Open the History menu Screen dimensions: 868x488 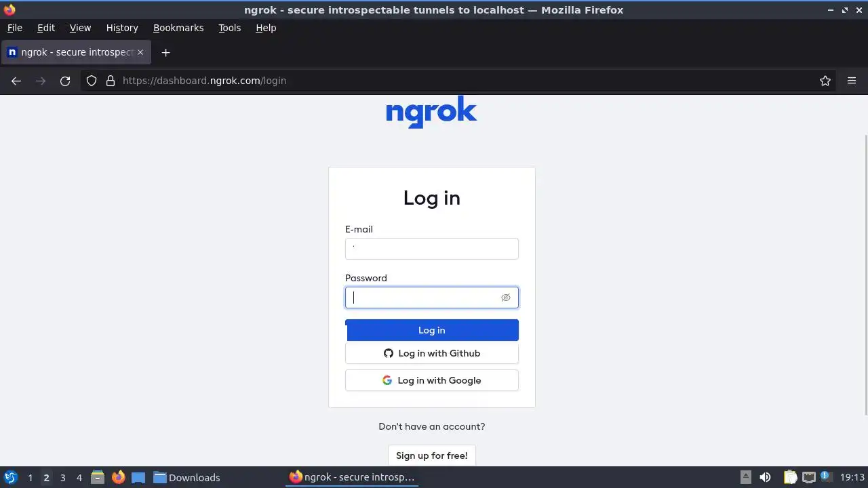coord(122,28)
